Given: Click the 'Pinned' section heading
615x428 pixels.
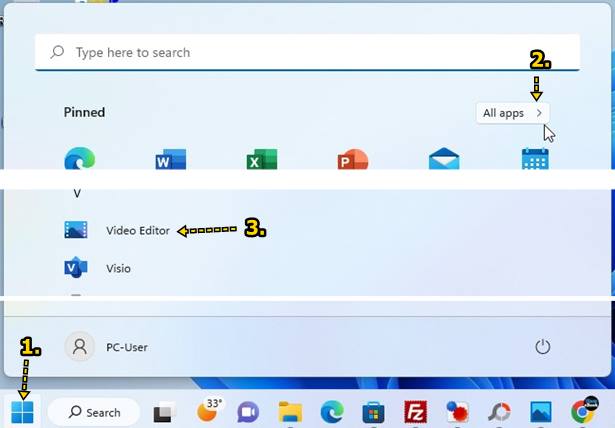Looking at the screenshot, I should [x=84, y=112].
